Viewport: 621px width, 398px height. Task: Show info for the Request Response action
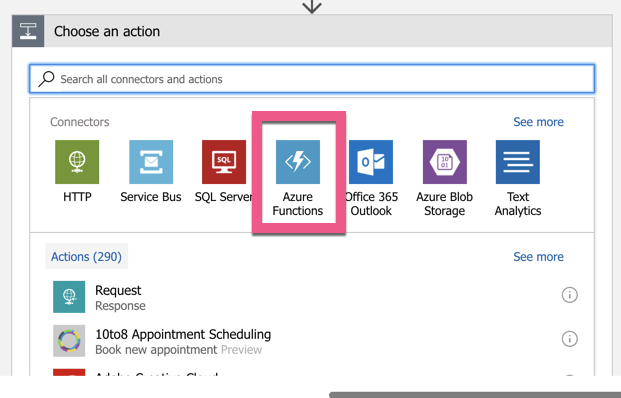[570, 295]
